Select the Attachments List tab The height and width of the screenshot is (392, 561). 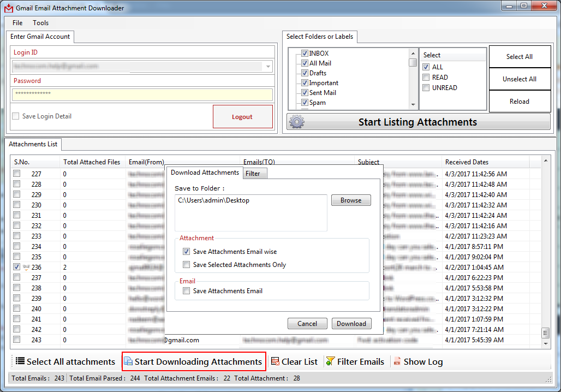[33, 144]
